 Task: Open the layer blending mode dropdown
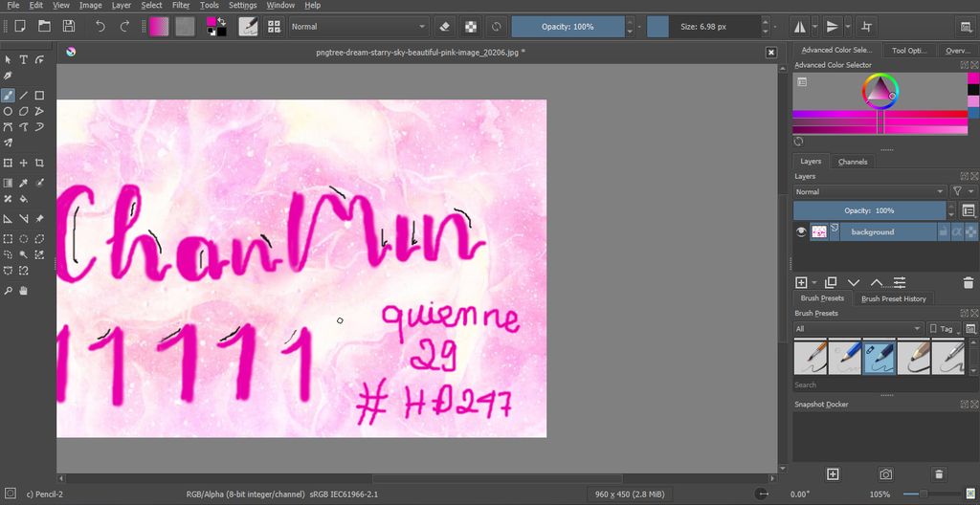tap(870, 192)
